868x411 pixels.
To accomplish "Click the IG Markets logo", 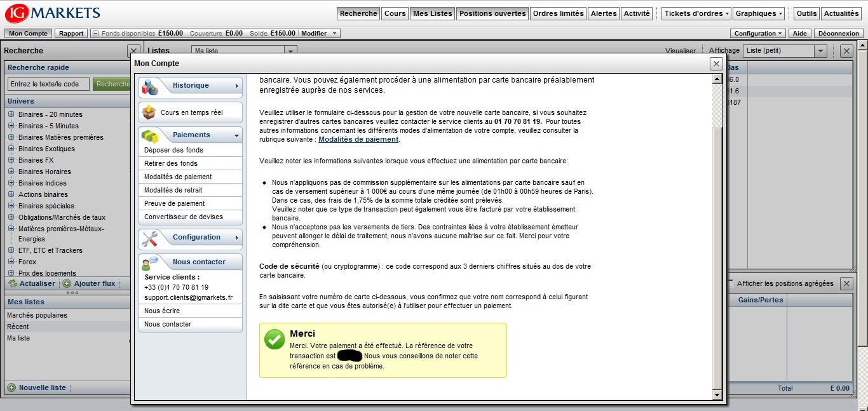I will coord(52,13).
